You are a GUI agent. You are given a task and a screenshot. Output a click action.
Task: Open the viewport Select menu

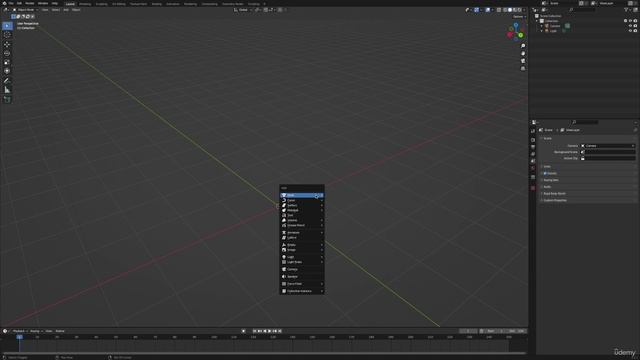pyautogui.click(x=56, y=10)
